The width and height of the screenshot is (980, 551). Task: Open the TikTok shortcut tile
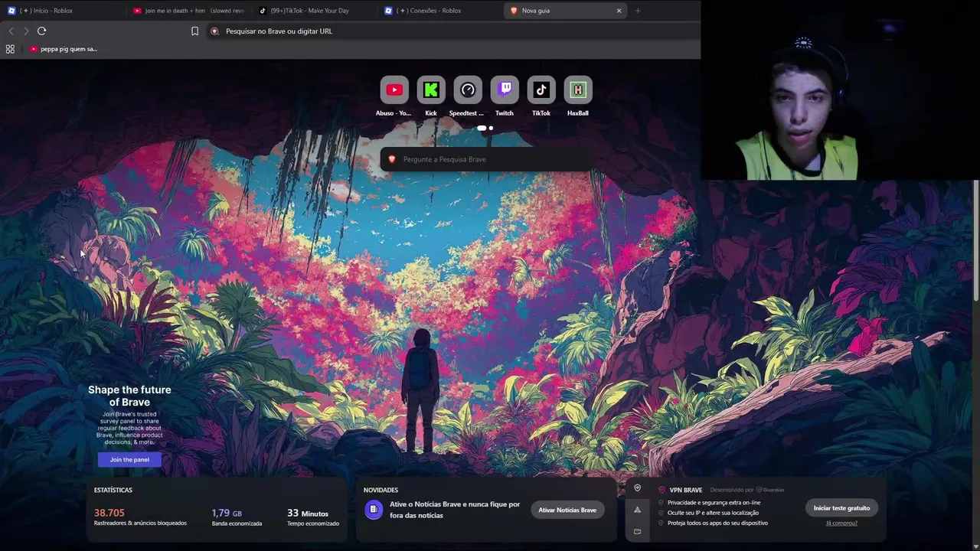pos(541,90)
